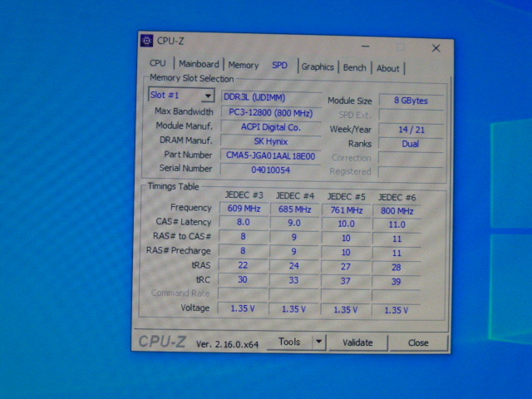Click the SK Hynix DRAM manufacturer value
532x399 pixels.
pyautogui.click(x=271, y=141)
